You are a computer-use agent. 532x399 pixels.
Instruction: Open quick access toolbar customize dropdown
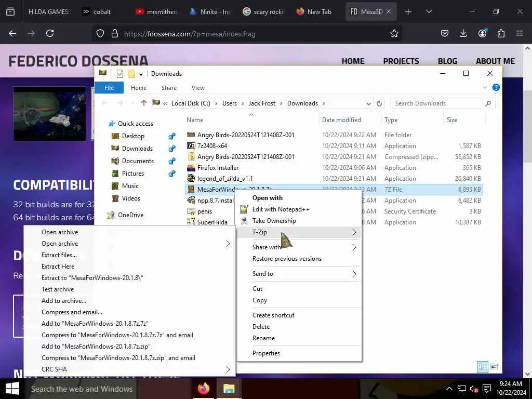(141, 74)
